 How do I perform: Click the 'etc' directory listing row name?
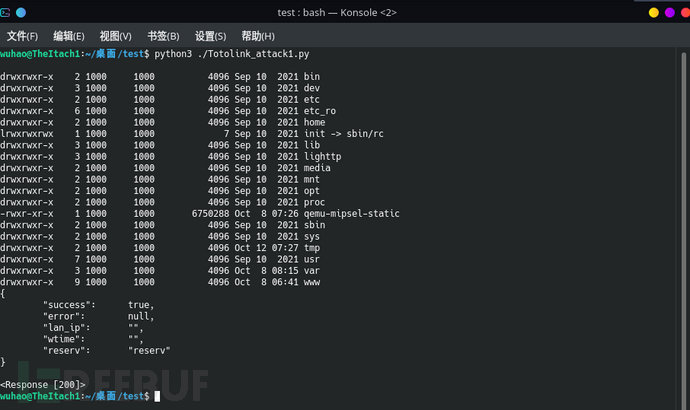point(312,99)
